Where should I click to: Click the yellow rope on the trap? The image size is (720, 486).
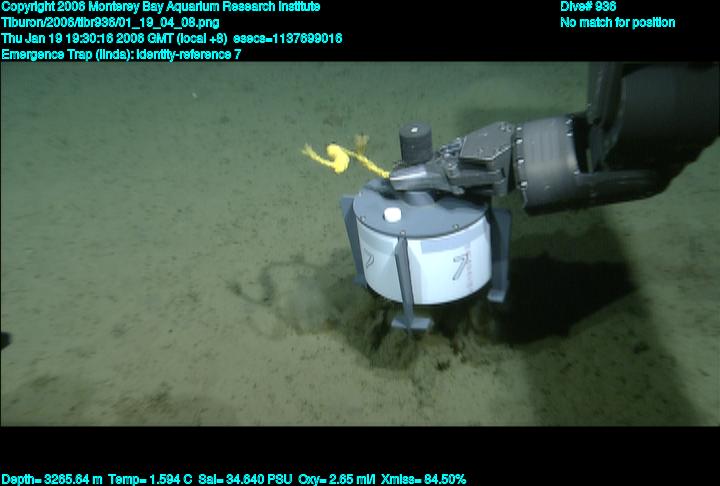coord(335,157)
